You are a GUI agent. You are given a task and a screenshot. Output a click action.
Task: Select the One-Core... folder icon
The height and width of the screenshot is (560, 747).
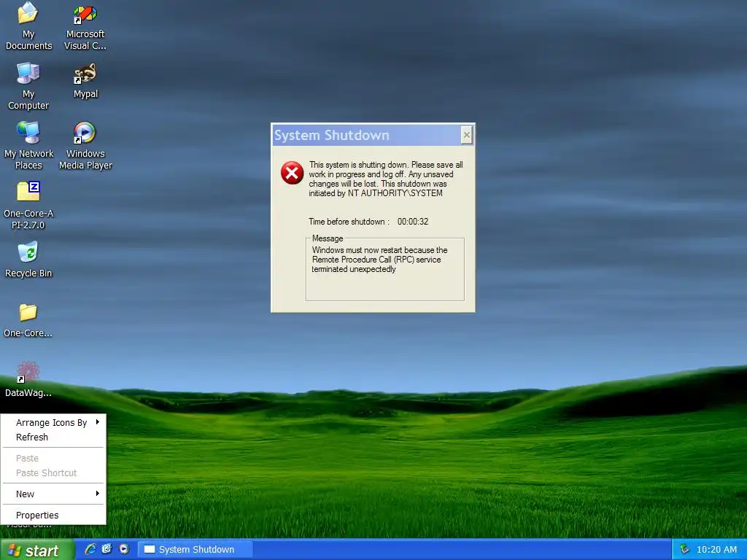pos(28,320)
